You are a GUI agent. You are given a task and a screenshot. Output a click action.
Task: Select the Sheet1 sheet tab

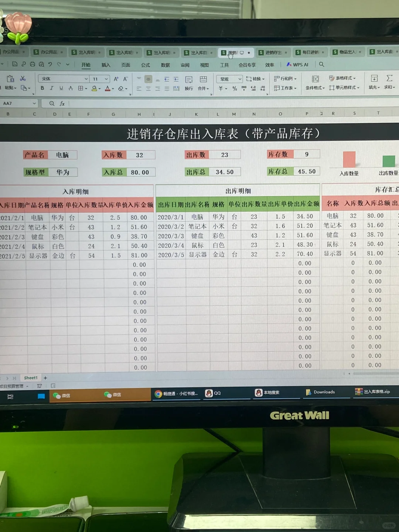(x=31, y=378)
